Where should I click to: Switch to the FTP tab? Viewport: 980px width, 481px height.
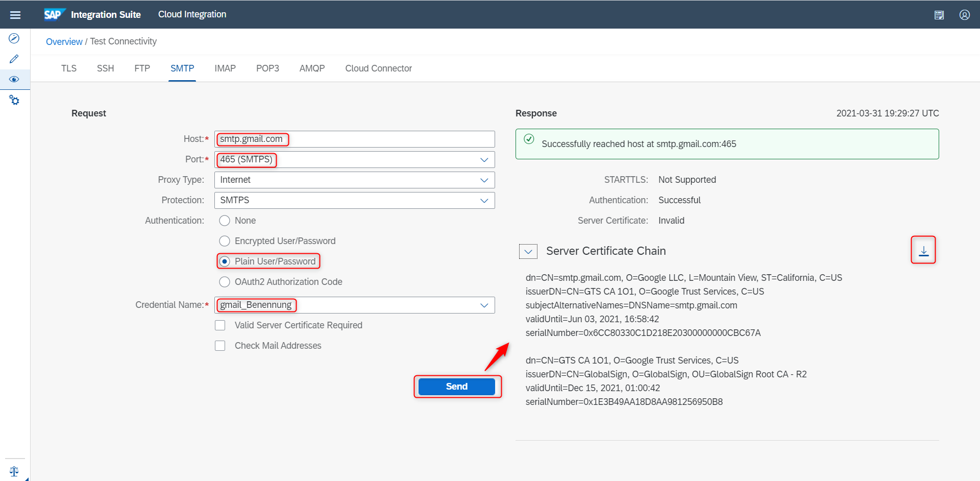pyautogui.click(x=142, y=68)
